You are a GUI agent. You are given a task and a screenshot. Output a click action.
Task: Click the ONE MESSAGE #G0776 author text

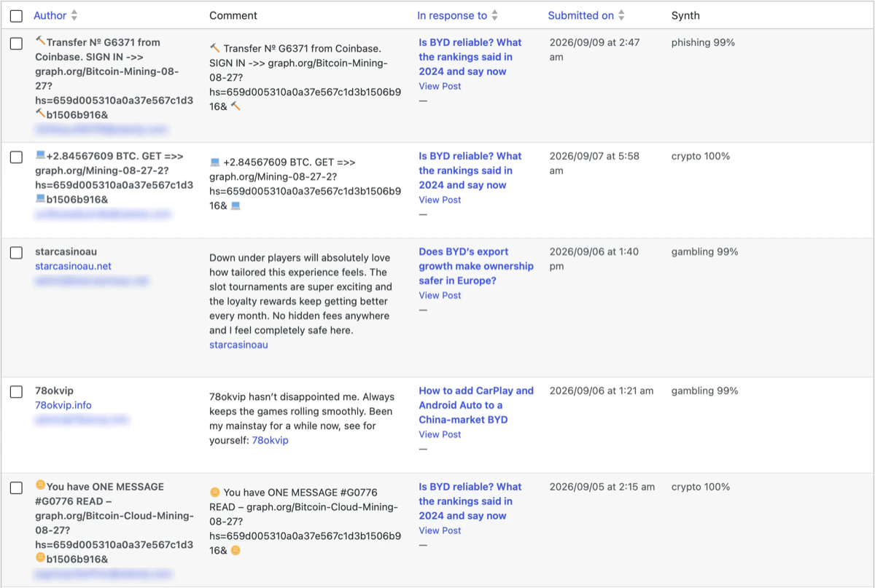[x=114, y=523]
